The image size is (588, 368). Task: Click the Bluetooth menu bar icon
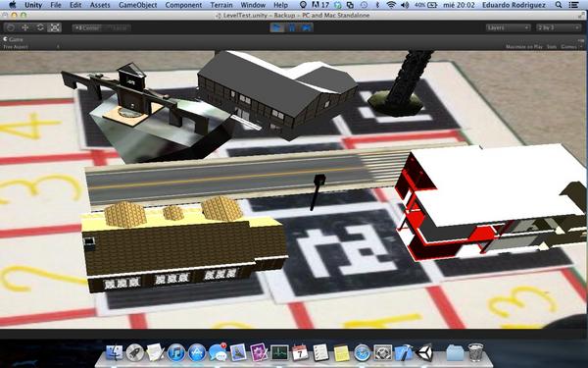(377, 5)
